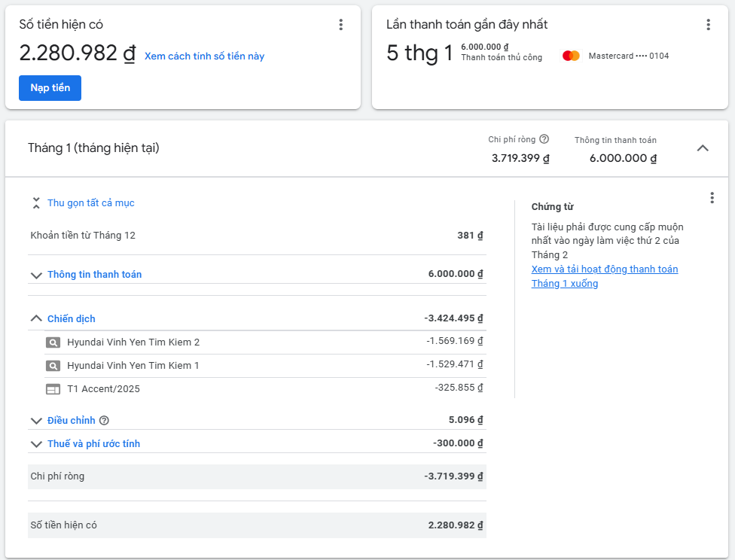
Task: Expand the Thuế và phí ước tính row
Action: pyautogui.click(x=36, y=444)
